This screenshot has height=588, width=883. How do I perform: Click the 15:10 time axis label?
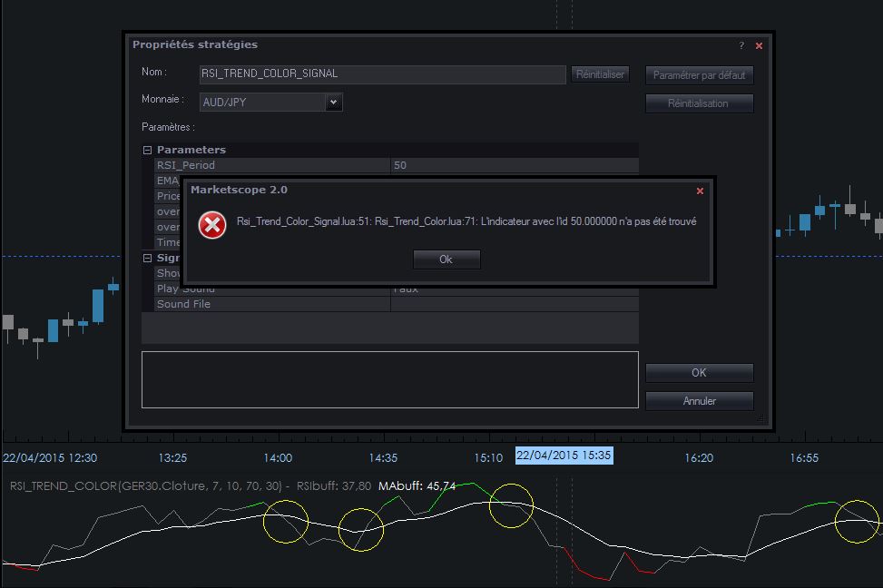click(x=488, y=458)
